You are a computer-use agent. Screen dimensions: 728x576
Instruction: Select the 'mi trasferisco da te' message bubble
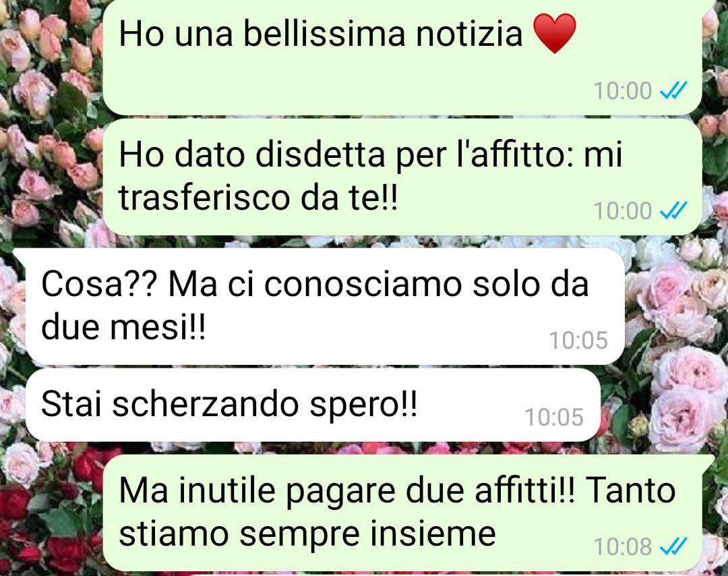(402, 177)
